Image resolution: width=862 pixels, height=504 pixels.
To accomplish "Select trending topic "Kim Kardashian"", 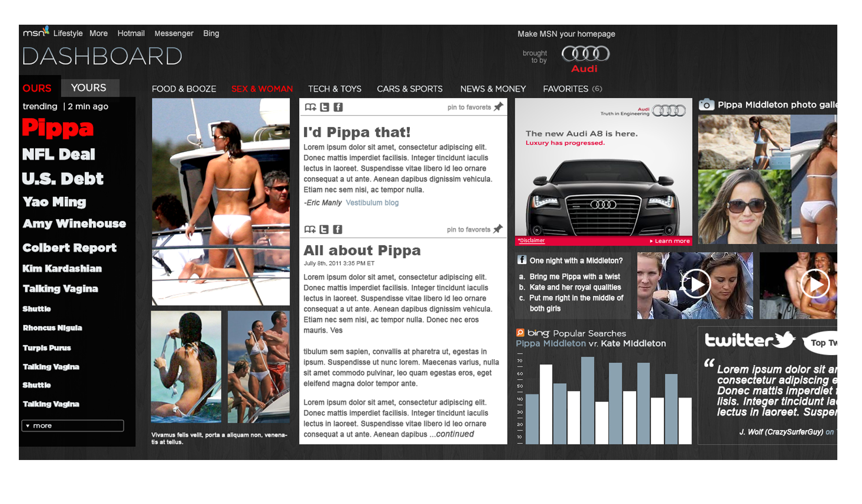I will click(x=62, y=268).
